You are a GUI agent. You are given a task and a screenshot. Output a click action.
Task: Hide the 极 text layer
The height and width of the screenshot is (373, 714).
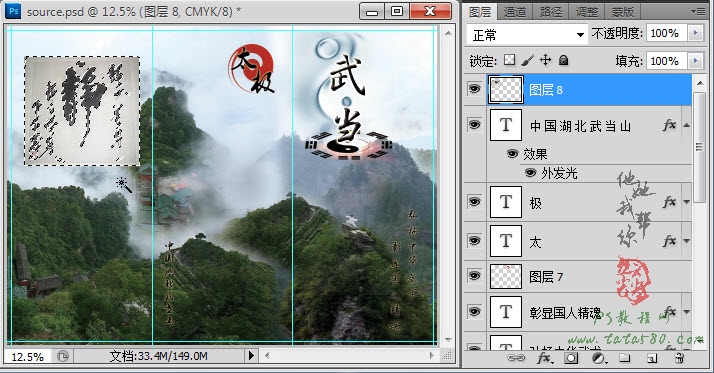point(474,201)
